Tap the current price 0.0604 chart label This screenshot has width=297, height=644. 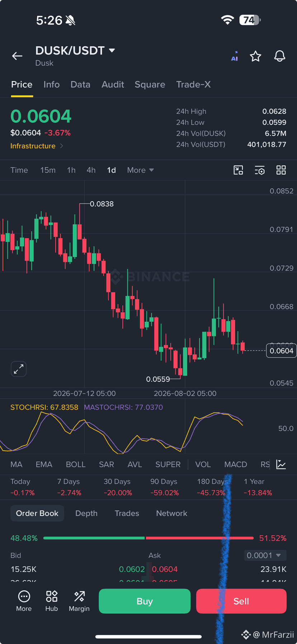pos(281,351)
